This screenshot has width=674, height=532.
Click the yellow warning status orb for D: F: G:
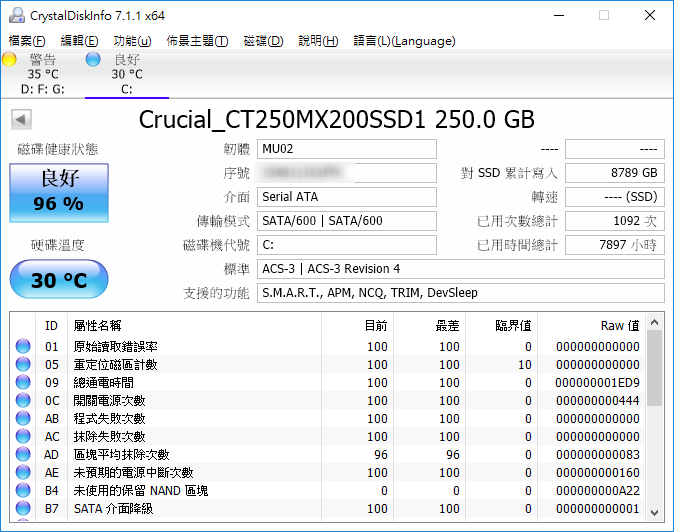(9, 59)
